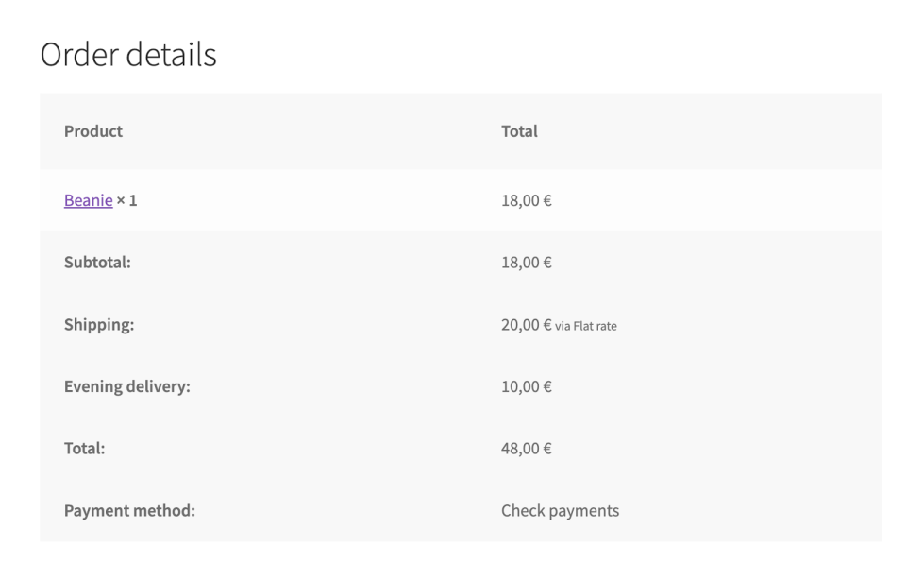Click the Total column header

519,131
